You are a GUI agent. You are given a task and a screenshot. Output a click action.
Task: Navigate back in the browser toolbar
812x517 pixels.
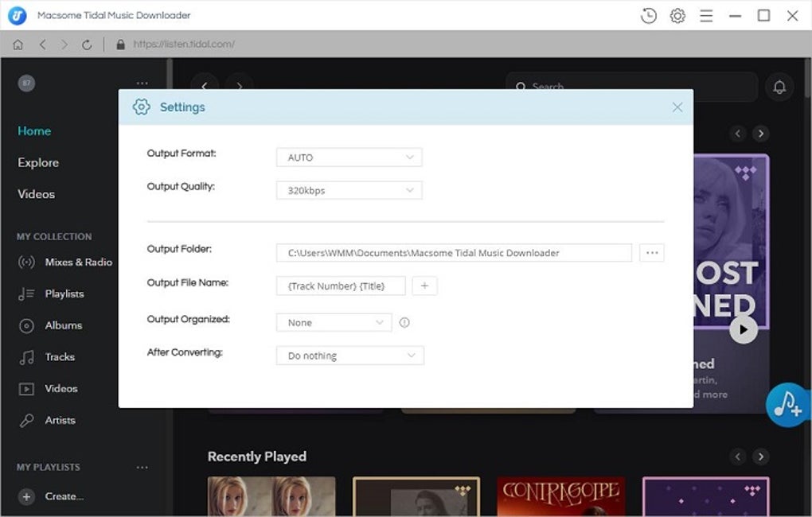click(x=42, y=45)
